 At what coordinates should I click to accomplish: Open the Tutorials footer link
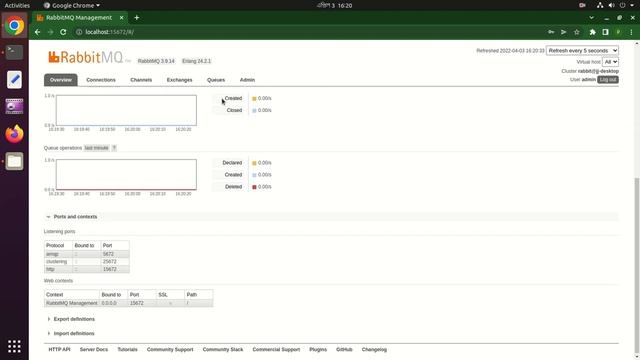tap(127, 350)
